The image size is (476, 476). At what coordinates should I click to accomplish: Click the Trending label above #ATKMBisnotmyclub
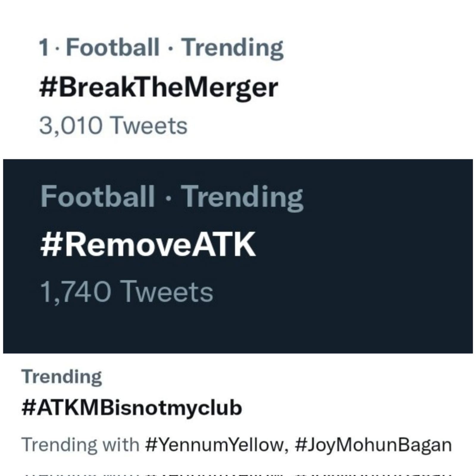point(62,378)
